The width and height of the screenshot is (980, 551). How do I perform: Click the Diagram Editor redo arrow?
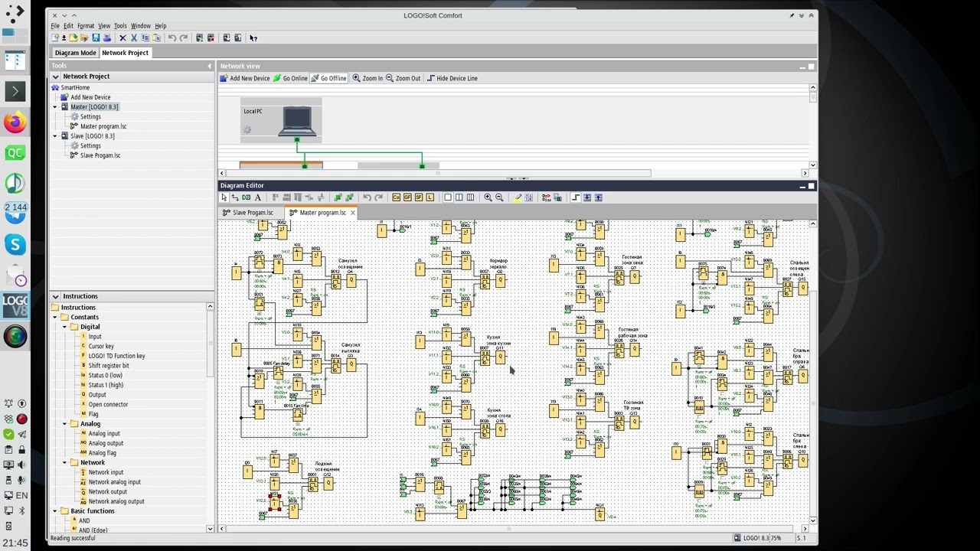pos(378,197)
